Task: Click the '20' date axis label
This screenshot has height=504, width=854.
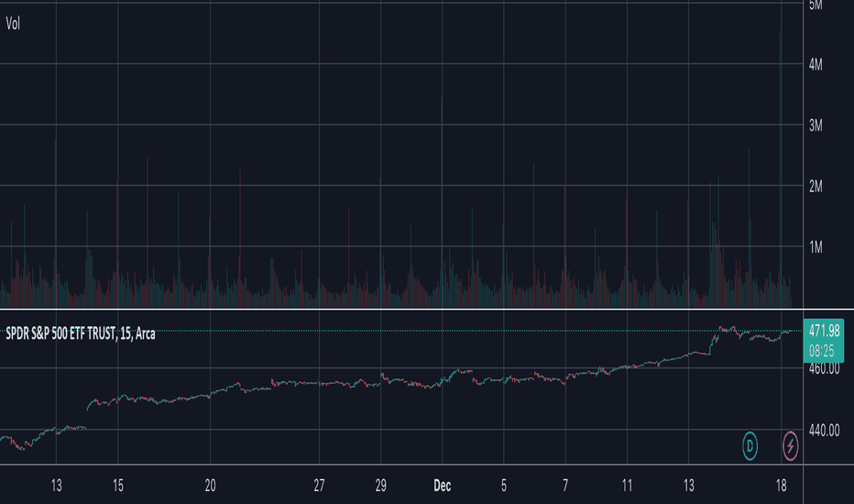Action: (x=210, y=486)
